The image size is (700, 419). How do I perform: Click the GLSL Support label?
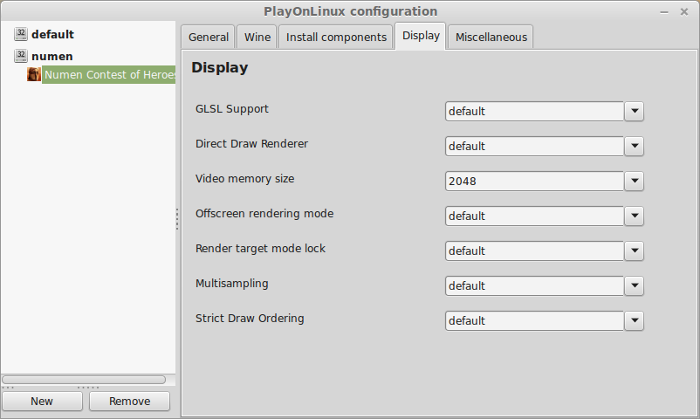point(232,109)
